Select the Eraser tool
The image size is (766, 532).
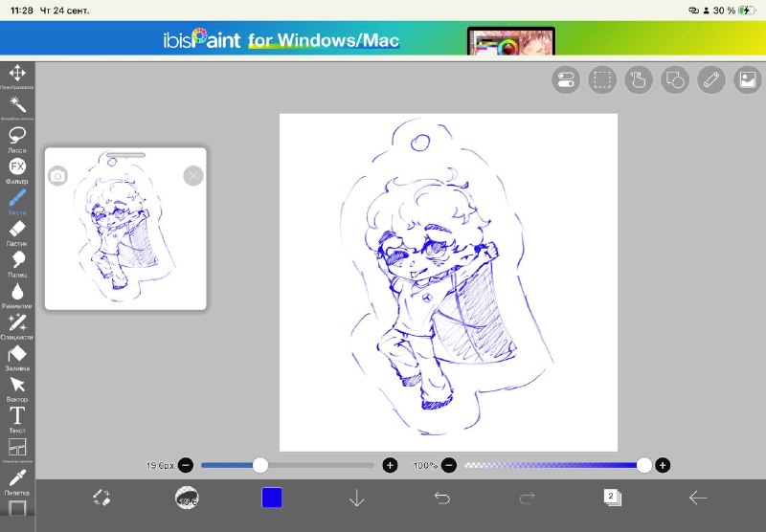pyautogui.click(x=17, y=233)
